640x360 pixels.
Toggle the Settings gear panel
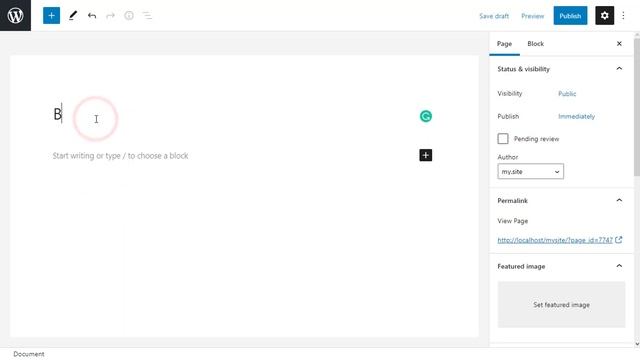tap(604, 16)
